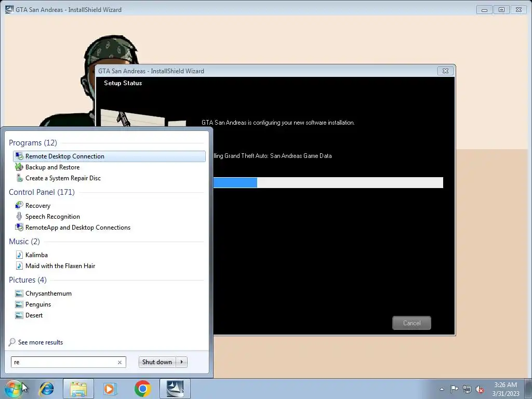The image size is (532, 399).
Task: Click the installation progress bar
Action: click(328, 182)
